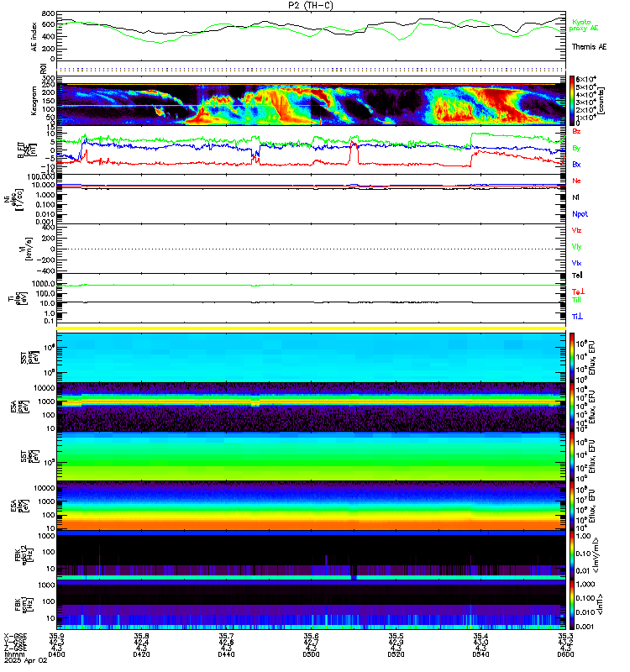
Task: Click the ESA electrons Eflux color bar
Action: pyautogui.click(x=572, y=506)
